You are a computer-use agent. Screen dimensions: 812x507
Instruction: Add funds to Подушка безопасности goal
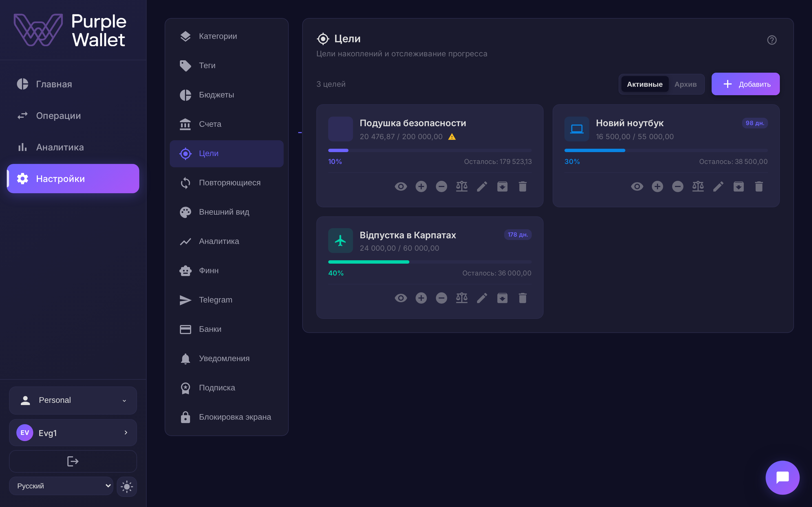click(421, 186)
